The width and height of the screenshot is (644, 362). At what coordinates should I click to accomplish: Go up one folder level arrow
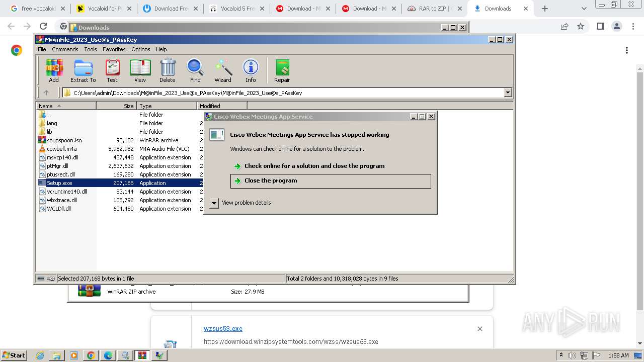point(46,93)
